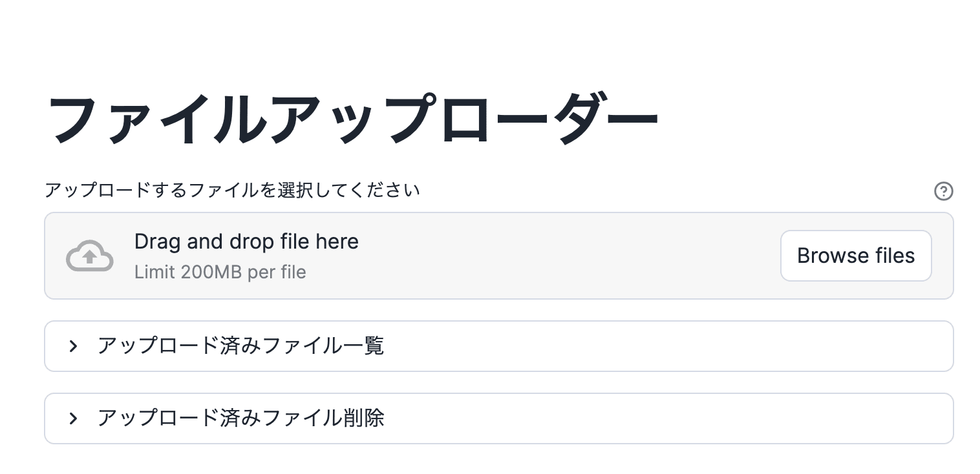Expand アップロード済みファイル一覧 section
The width and height of the screenshot is (980, 474).
pos(498,346)
